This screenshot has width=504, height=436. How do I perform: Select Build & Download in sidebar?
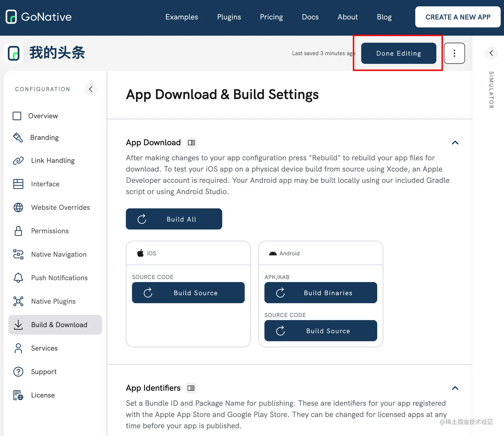tap(55, 325)
